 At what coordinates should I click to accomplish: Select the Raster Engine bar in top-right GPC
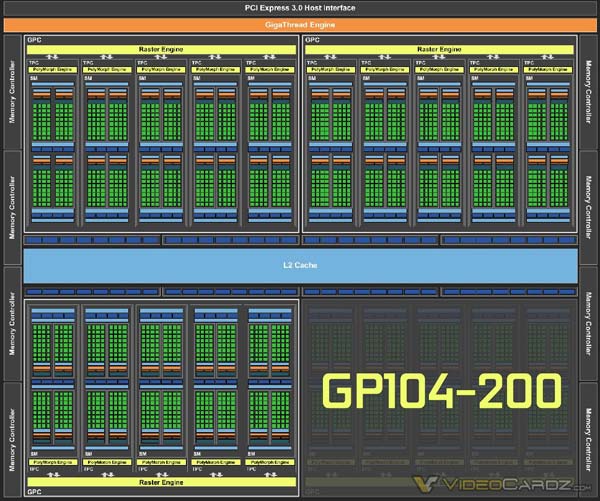coord(439,49)
